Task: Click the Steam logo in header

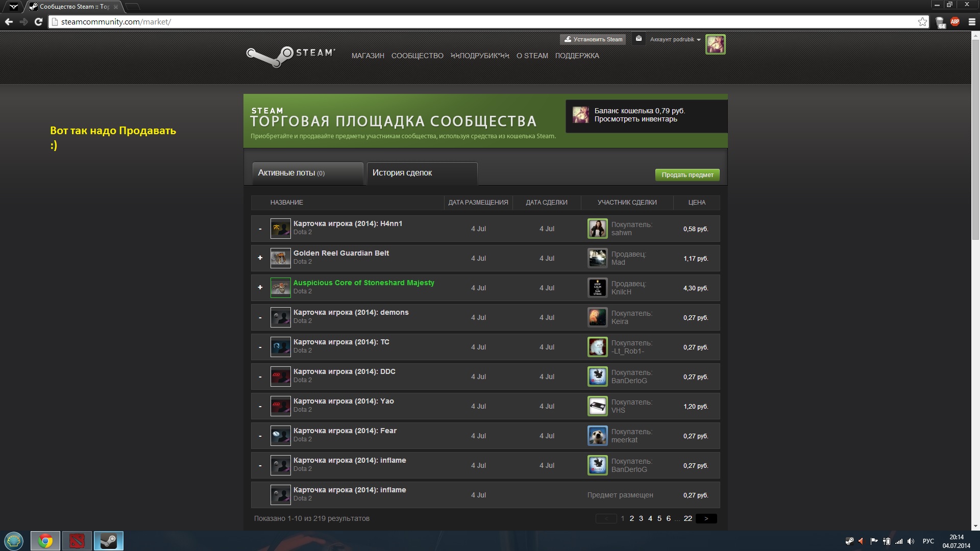Action: point(290,56)
